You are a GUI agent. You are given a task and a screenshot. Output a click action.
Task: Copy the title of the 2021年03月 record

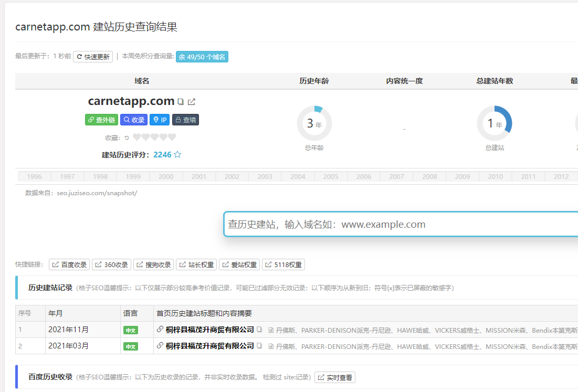[259, 346]
